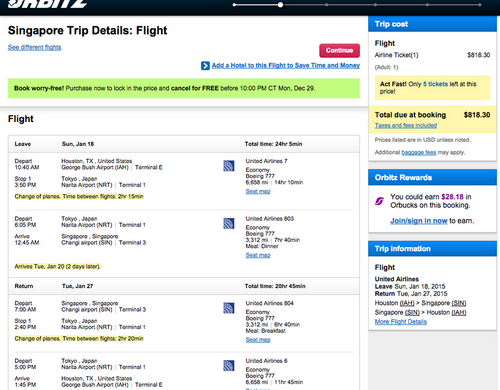Screen dimensions: 500x390
Task: Open Seat map for United Airlines 803
Action: [x=258, y=255]
